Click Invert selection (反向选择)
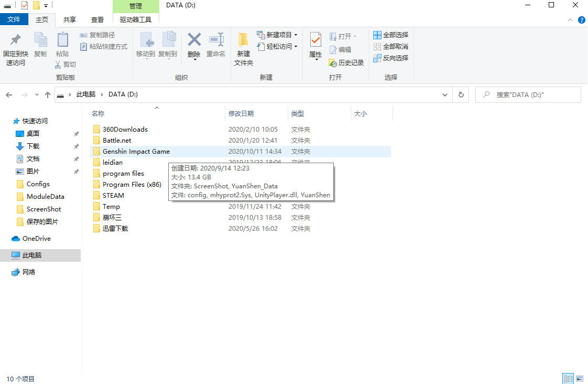This screenshot has width=588, height=384. tap(391, 58)
